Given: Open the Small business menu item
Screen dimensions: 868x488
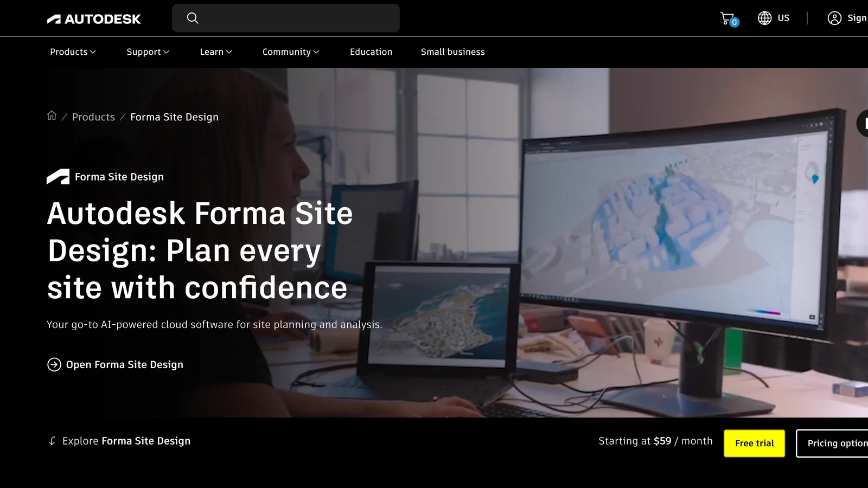Looking at the screenshot, I should click(453, 52).
